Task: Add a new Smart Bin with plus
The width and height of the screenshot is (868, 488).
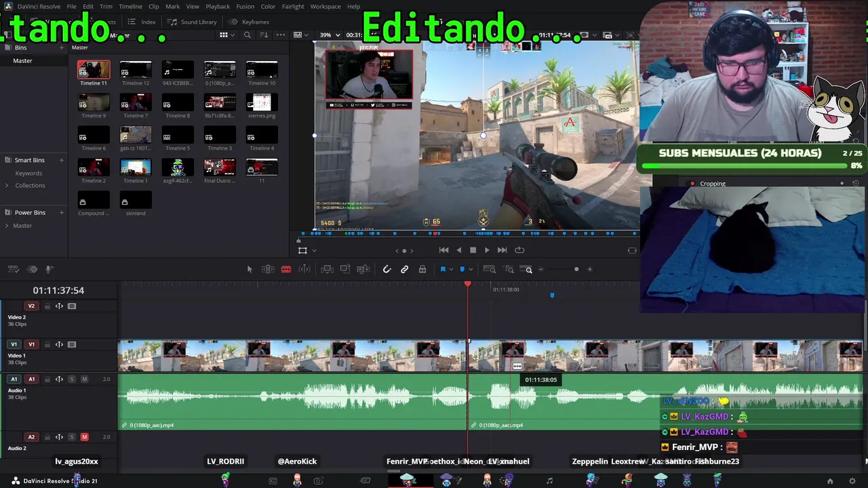Action: click(x=62, y=160)
